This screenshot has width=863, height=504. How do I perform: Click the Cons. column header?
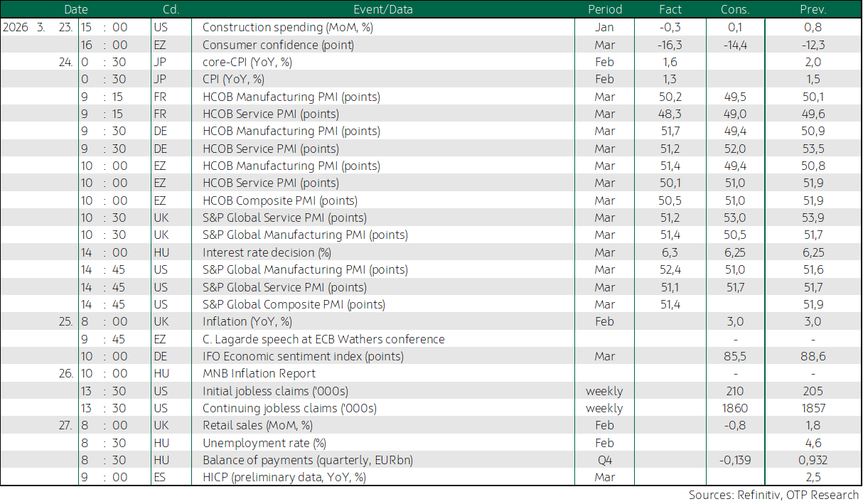click(735, 9)
